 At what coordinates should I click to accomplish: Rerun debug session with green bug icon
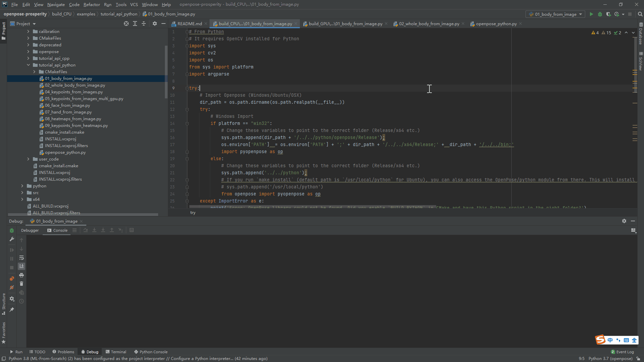pos(12,230)
